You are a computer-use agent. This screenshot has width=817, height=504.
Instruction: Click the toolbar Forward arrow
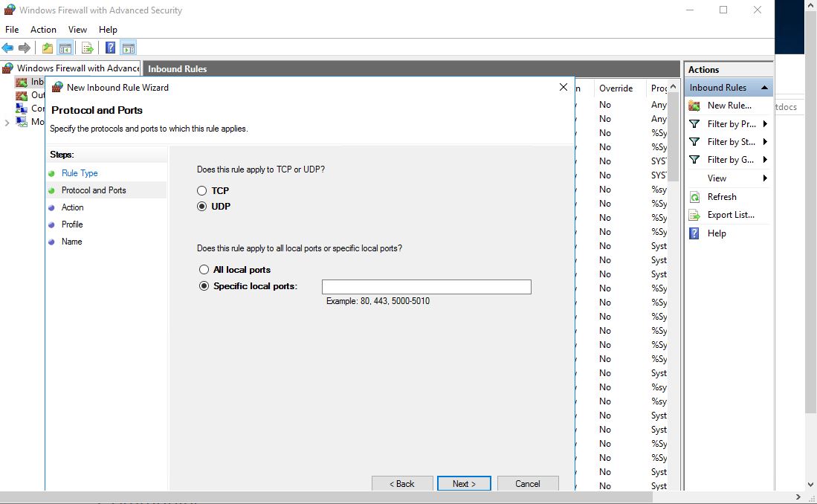click(x=24, y=48)
